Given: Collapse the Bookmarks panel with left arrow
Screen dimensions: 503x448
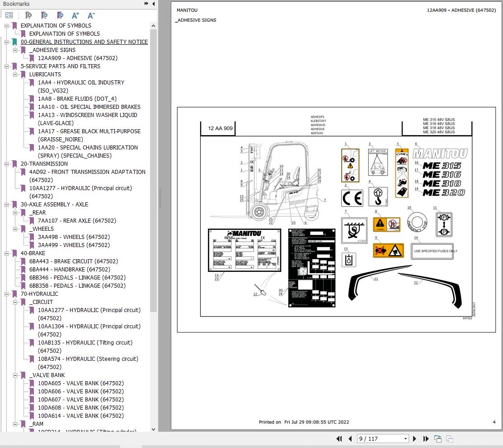Looking at the screenshot, I should [x=153, y=4].
